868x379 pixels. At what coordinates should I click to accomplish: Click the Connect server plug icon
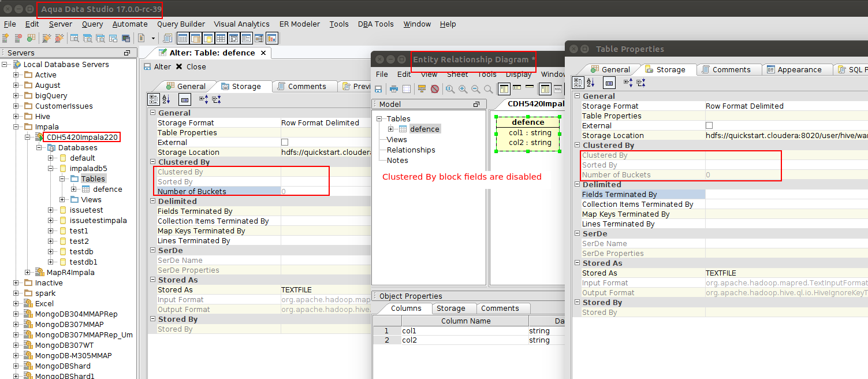pos(46,38)
